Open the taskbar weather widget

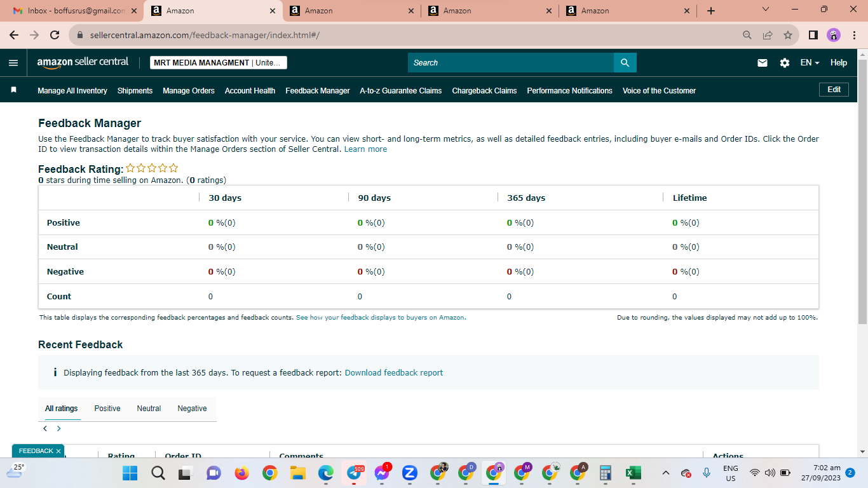[x=15, y=471]
